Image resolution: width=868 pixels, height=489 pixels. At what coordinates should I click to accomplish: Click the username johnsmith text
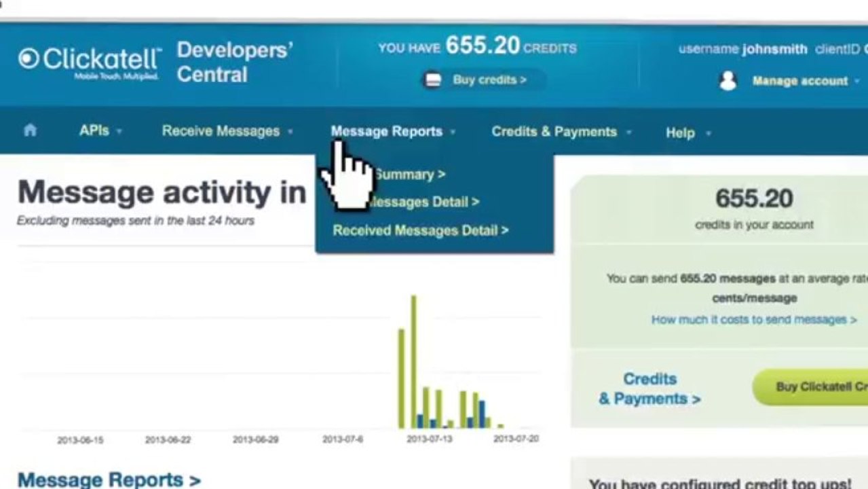743,50
